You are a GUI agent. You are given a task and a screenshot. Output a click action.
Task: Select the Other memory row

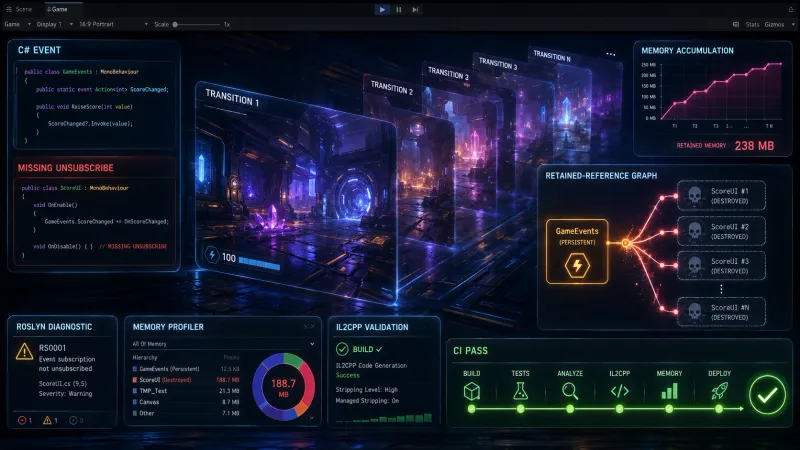point(186,413)
